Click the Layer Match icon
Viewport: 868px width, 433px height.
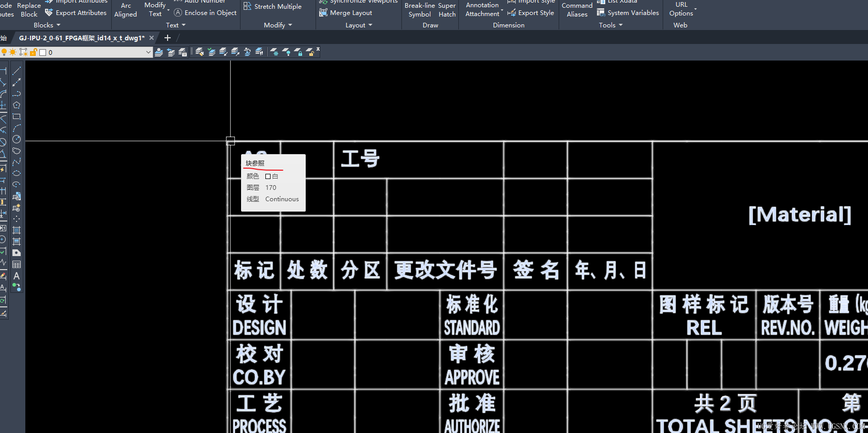200,52
